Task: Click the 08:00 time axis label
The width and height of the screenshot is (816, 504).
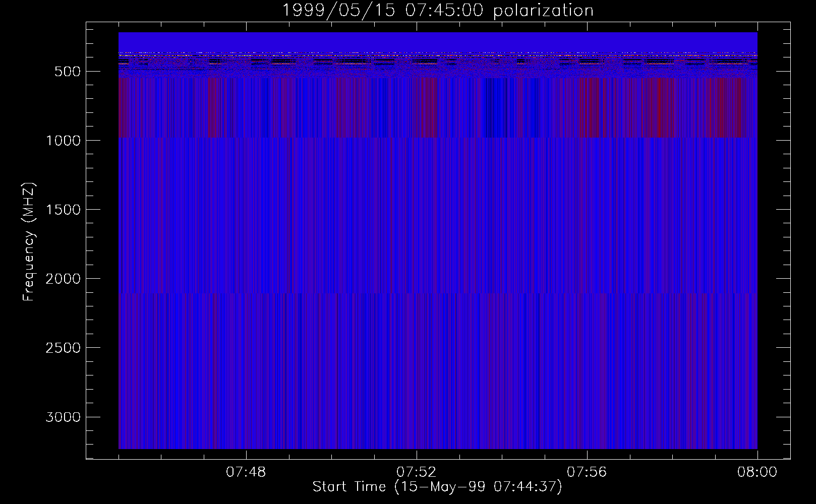Action: (757, 472)
